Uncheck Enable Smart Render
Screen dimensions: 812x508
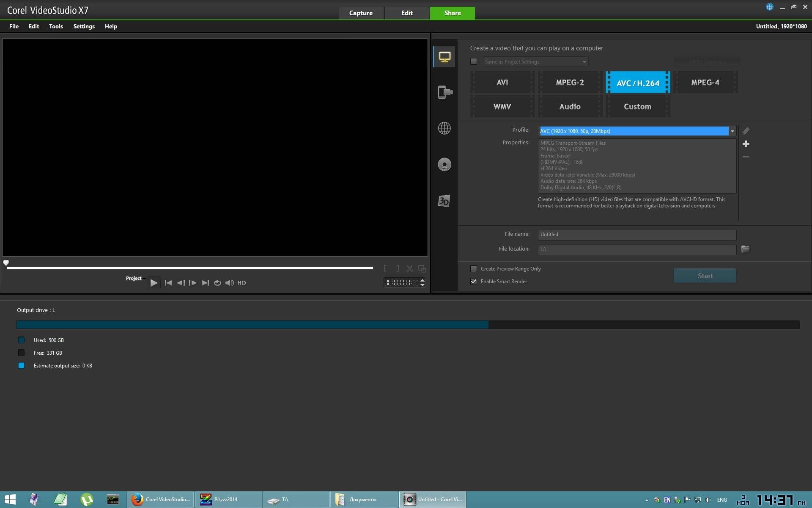474,282
